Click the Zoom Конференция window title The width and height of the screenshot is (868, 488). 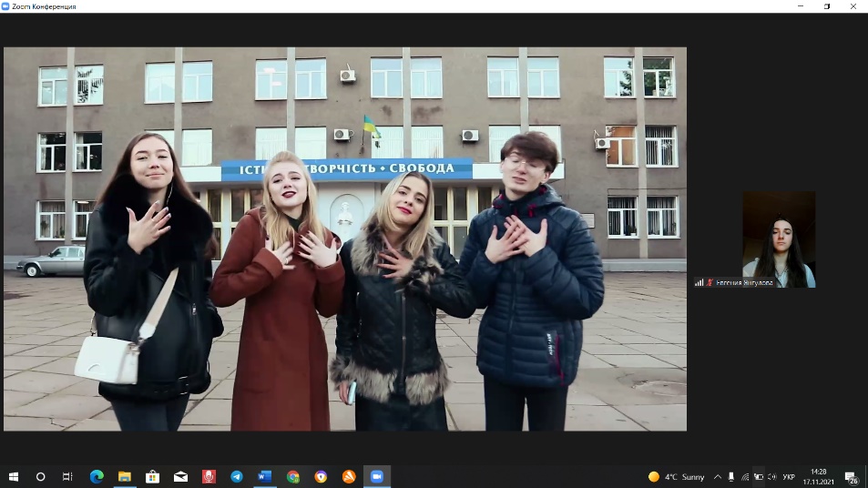click(x=44, y=6)
